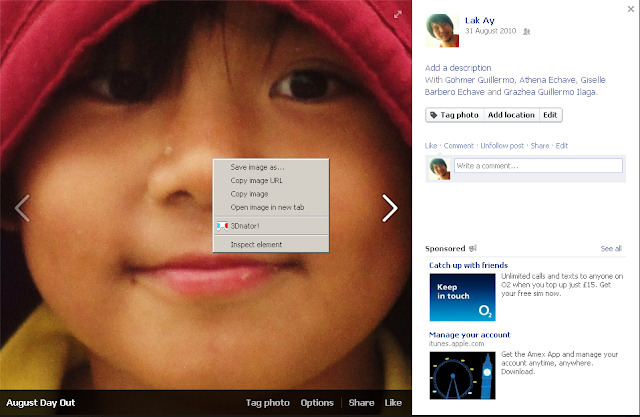Image resolution: width=640 pixels, height=417 pixels.
Task: Click the London Eye Amex ad image
Action: [x=462, y=375]
